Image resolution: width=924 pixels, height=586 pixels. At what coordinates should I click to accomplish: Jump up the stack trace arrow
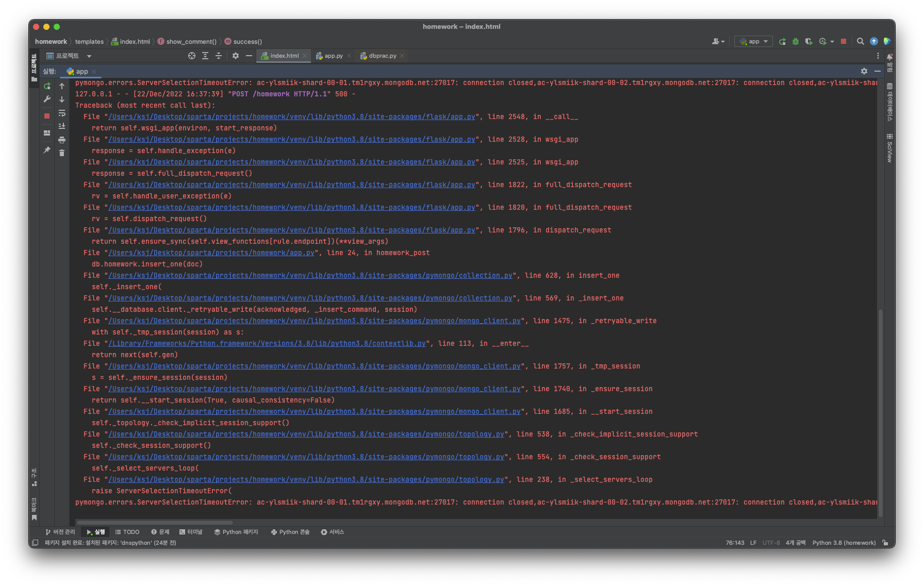pos(62,86)
